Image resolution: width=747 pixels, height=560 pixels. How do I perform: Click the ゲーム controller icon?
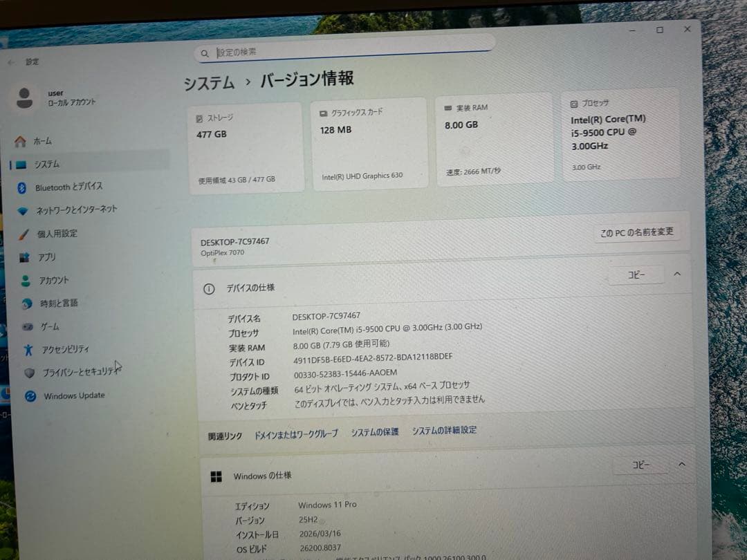(x=28, y=326)
